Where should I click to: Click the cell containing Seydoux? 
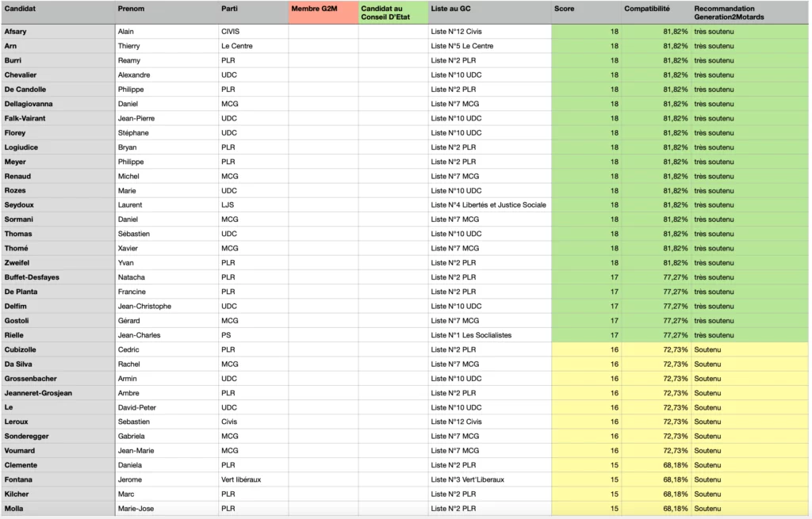coord(57,205)
